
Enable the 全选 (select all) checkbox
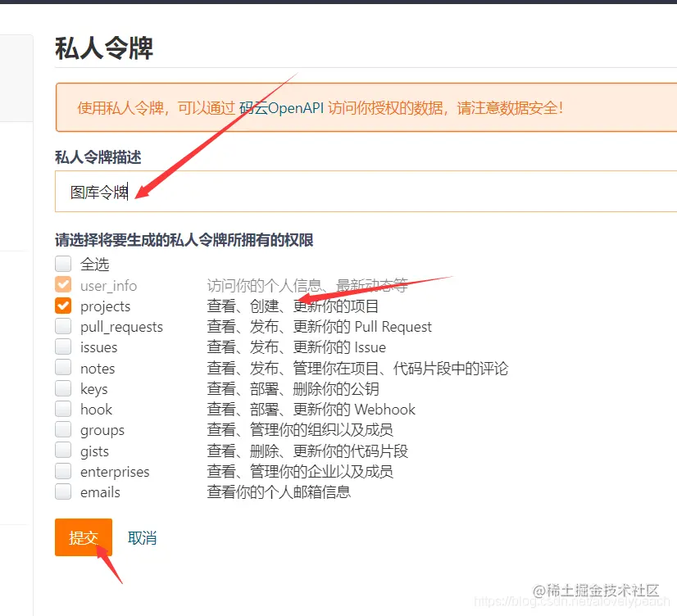63,263
